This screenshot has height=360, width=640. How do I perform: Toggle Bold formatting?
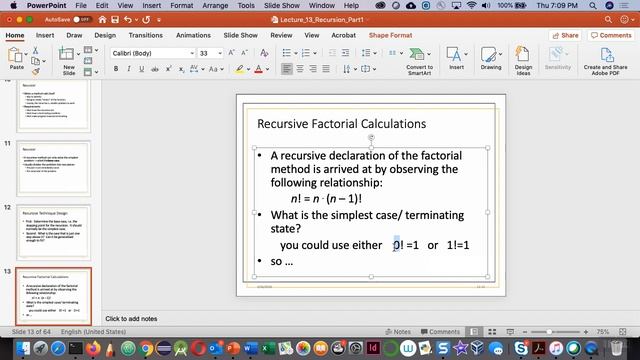116,69
